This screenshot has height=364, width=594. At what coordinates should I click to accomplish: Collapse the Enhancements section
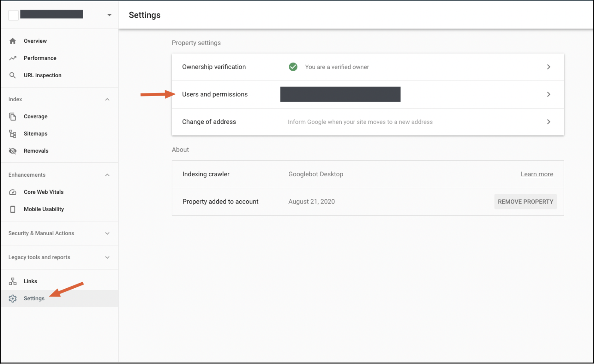coord(107,175)
